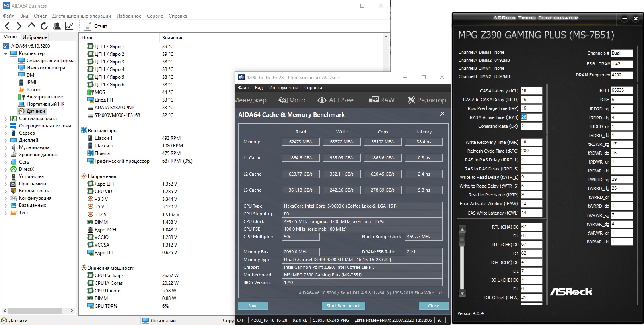Open the Редактор mode in ACDSee
644x325 pixels.
pyautogui.click(x=427, y=100)
